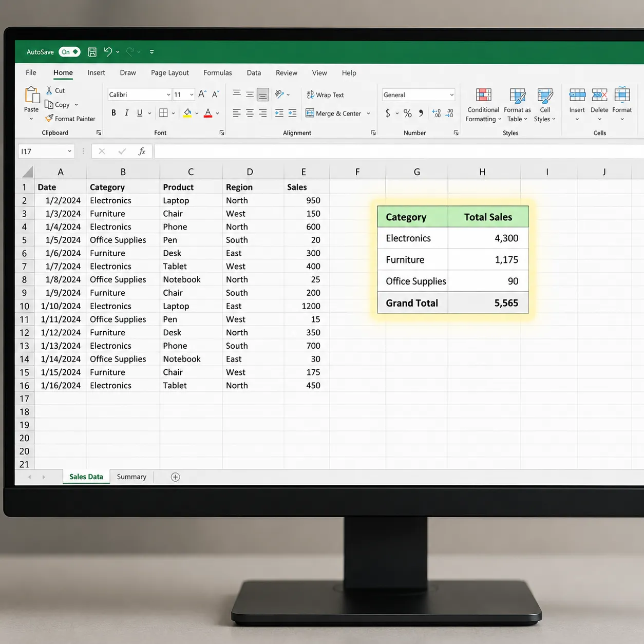Open the File tab
Viewport: 644px width, 644px height.
click(31, 73)
